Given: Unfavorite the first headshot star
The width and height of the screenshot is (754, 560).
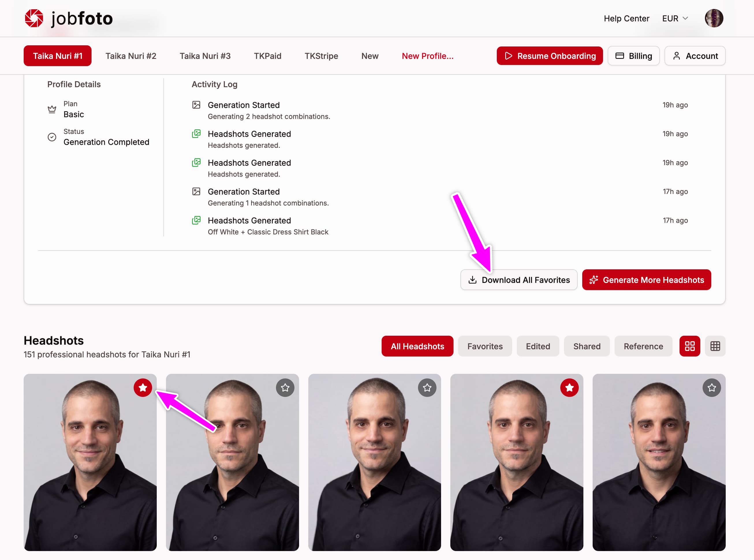Looking at the screenshot, I should click(x=143, y=387).
